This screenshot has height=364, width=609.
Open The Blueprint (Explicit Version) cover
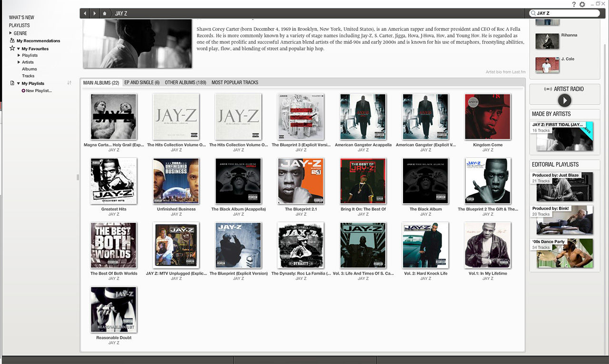pos(238,245)
